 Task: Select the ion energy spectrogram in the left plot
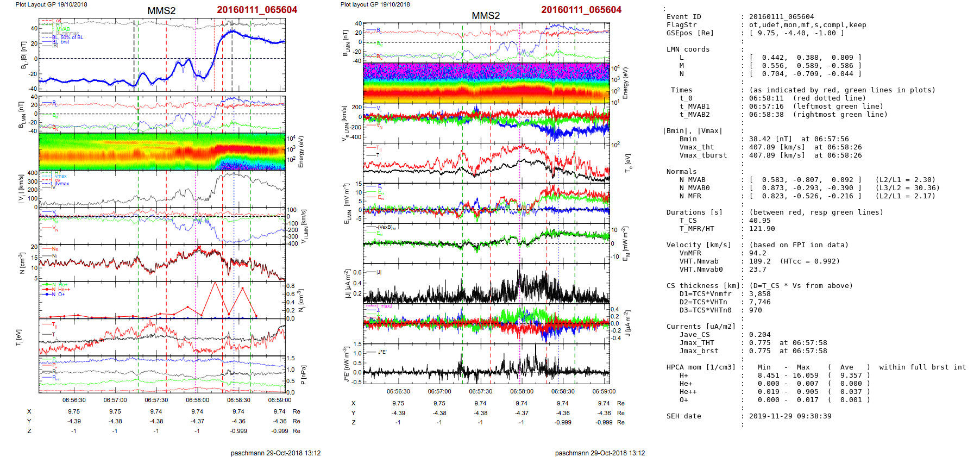point(162,152)
